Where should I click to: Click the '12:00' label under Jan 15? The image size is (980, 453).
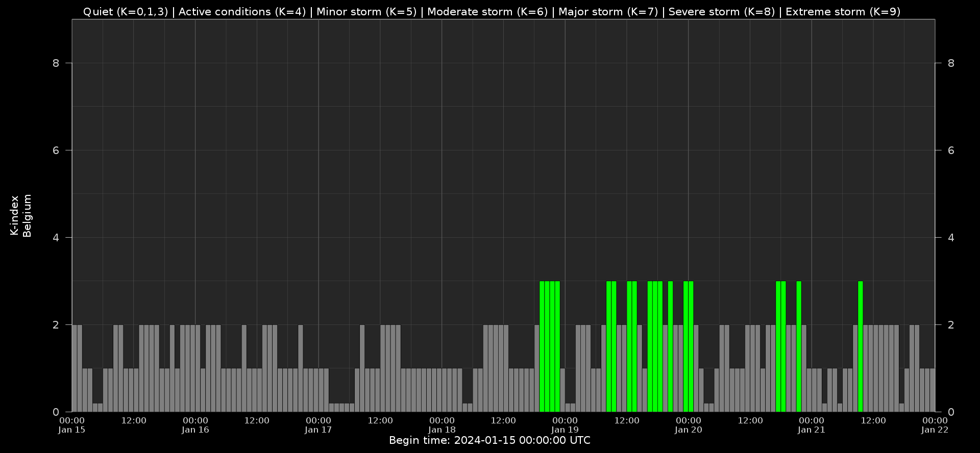tap(134, 420)
